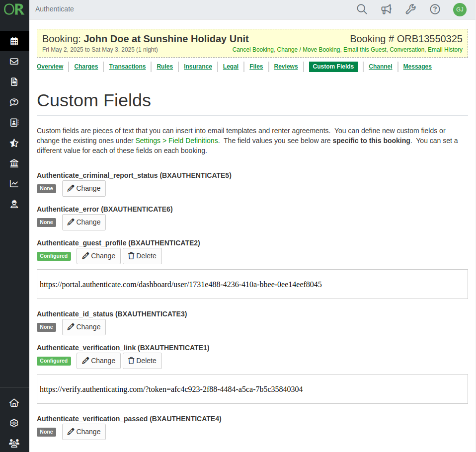Viewport: 476px width, 452px height.
Task: Click the guest profile URL text box
Action: coord(252,285)
